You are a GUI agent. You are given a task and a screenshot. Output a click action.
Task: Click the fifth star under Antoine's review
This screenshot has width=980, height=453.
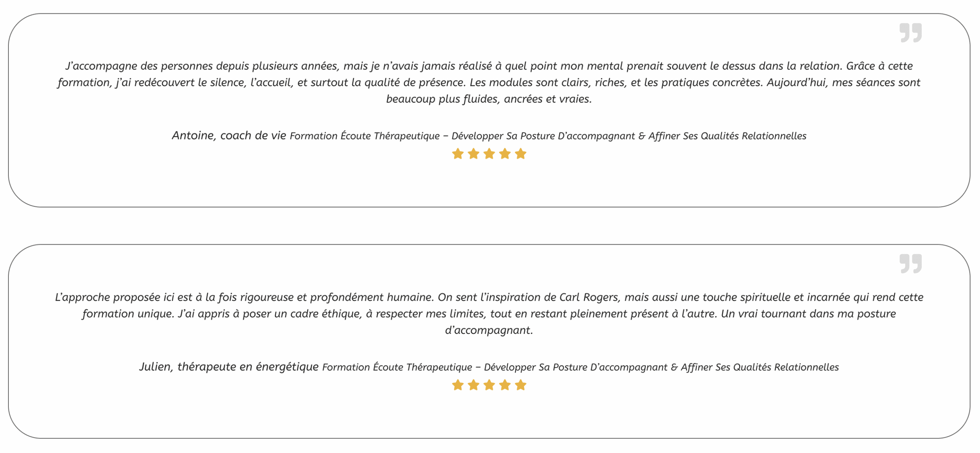(521, 154)
